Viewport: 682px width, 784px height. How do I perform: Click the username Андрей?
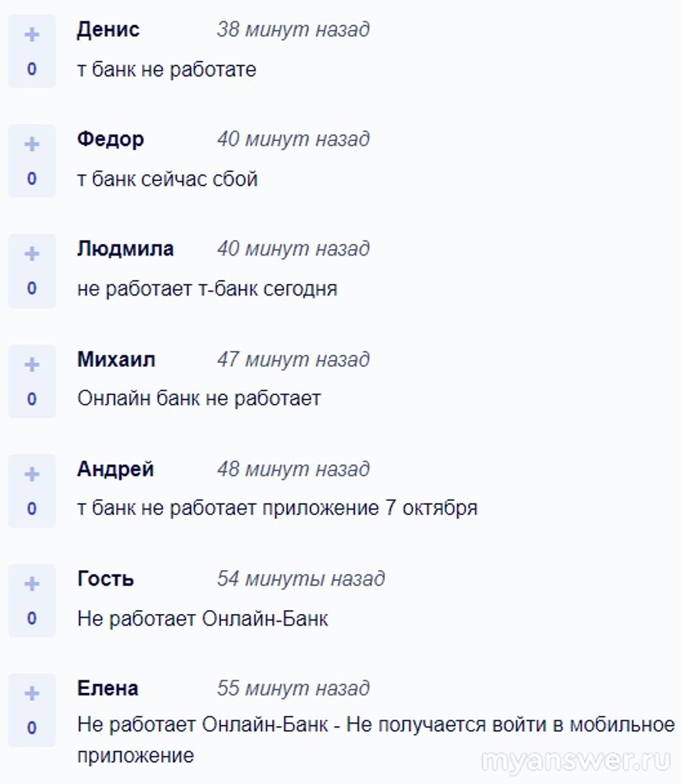(x=115, y=470)
